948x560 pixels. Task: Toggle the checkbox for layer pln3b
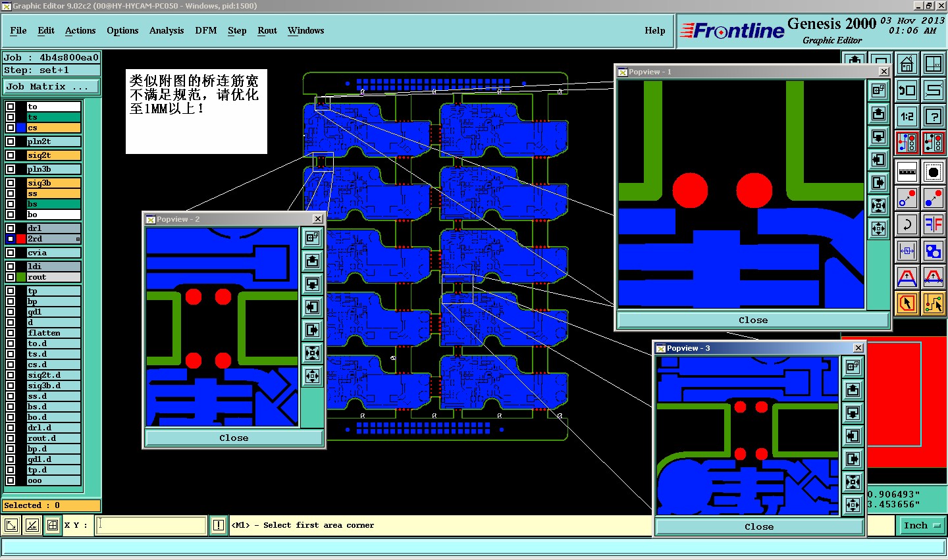(11, 169)
